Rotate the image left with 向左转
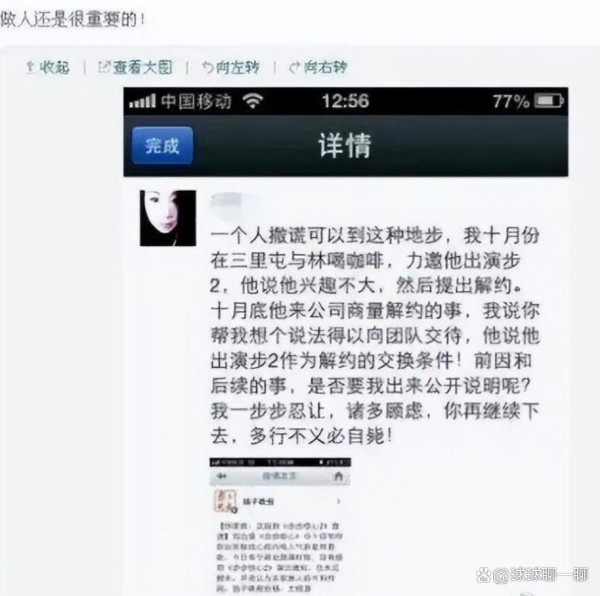 click(231, 67)
